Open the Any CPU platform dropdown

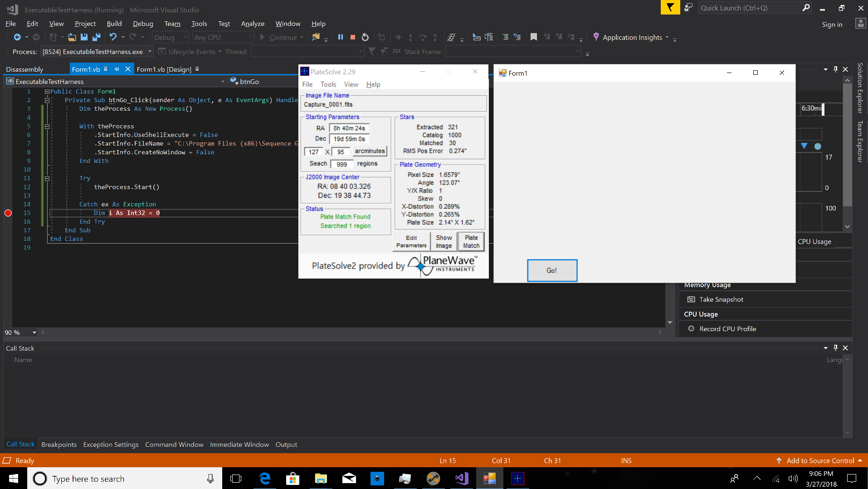coord(223,37)
